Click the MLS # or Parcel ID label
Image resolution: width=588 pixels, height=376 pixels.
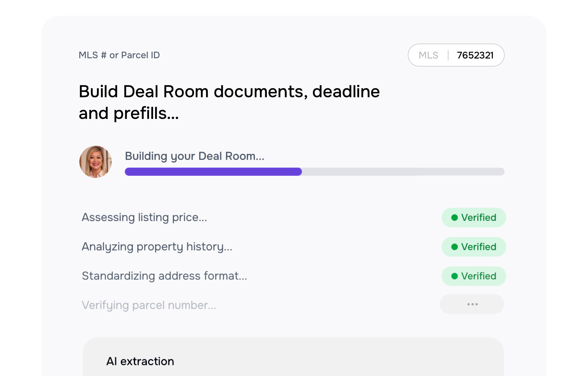pyautogui.click(x=119, y=55)
